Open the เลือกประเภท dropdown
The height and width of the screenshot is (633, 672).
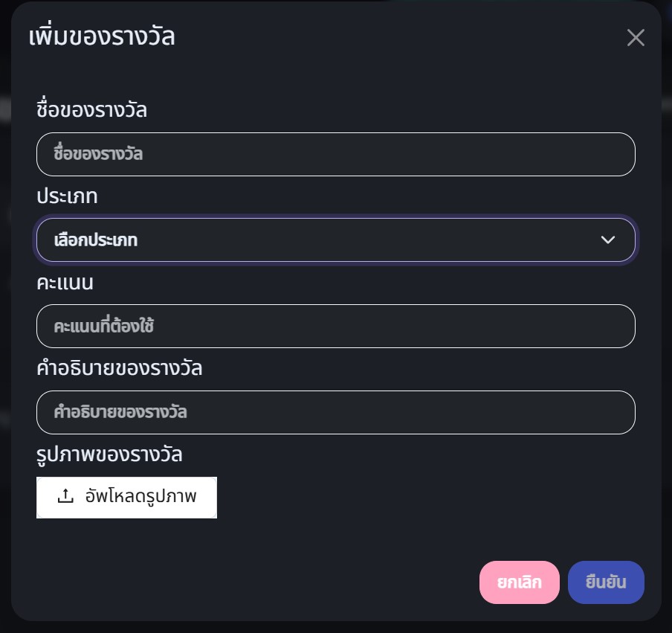(335, 240)
